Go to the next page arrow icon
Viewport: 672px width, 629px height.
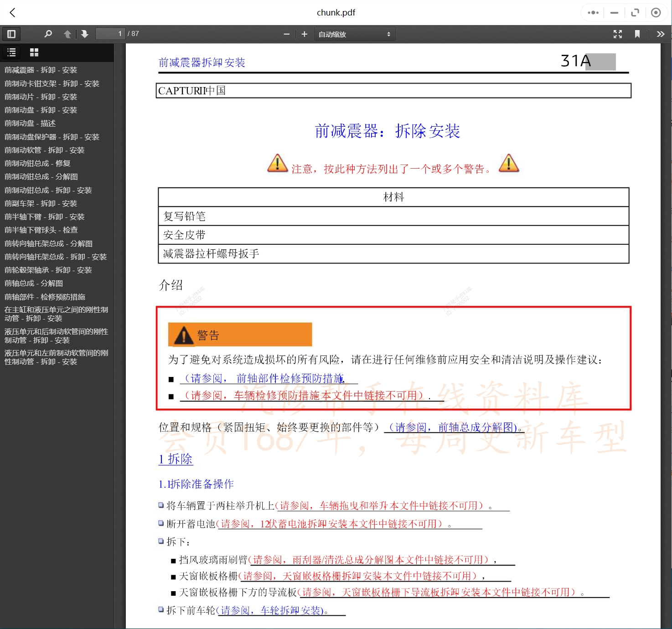coord(84,34)
